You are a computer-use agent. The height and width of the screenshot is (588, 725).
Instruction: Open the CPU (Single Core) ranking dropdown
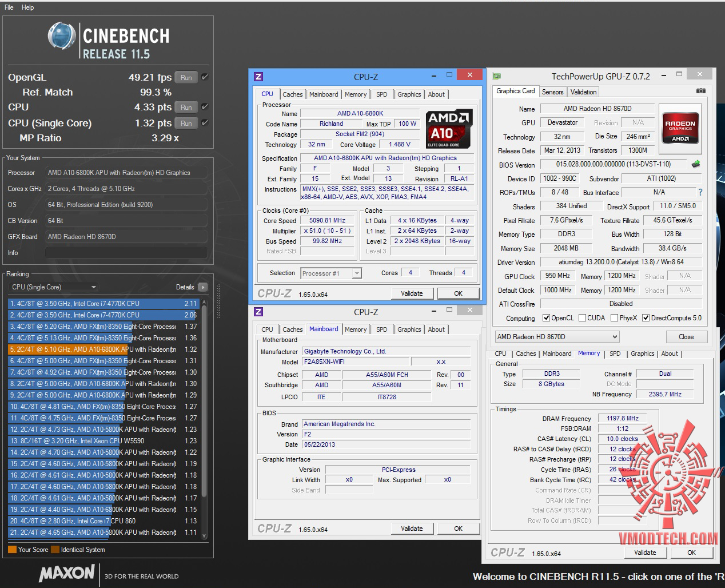(x=54, y=287)
